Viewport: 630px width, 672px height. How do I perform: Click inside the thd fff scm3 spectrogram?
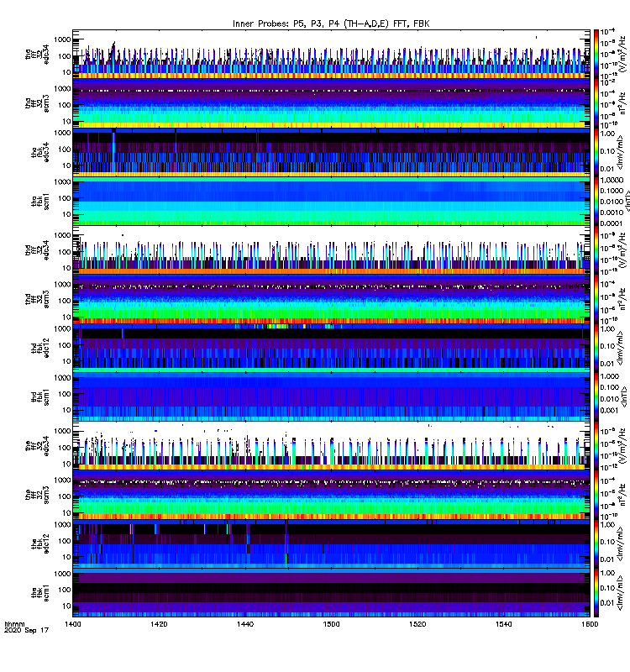331,299
